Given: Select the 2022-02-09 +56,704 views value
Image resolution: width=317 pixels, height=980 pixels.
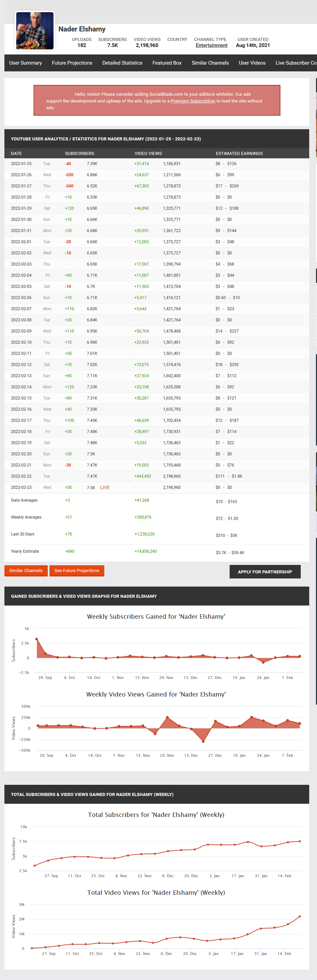Looking at the screenshot, I should tap(141, 331).
